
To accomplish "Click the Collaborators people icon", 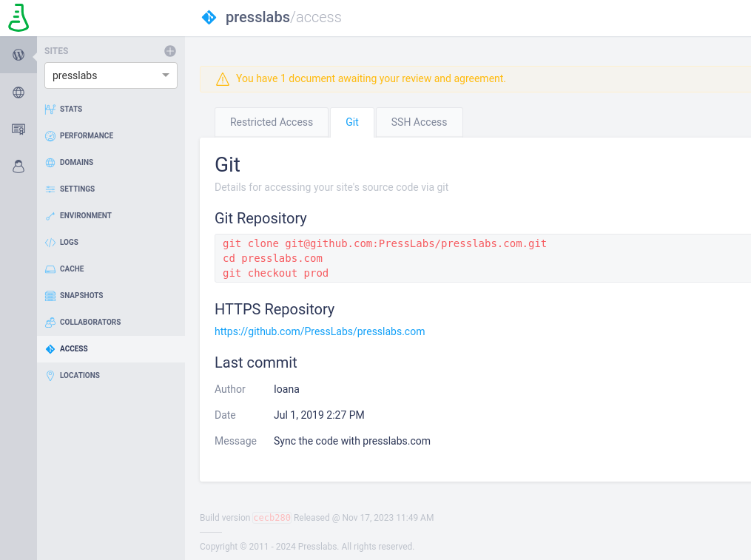I will tap(50, 323).
